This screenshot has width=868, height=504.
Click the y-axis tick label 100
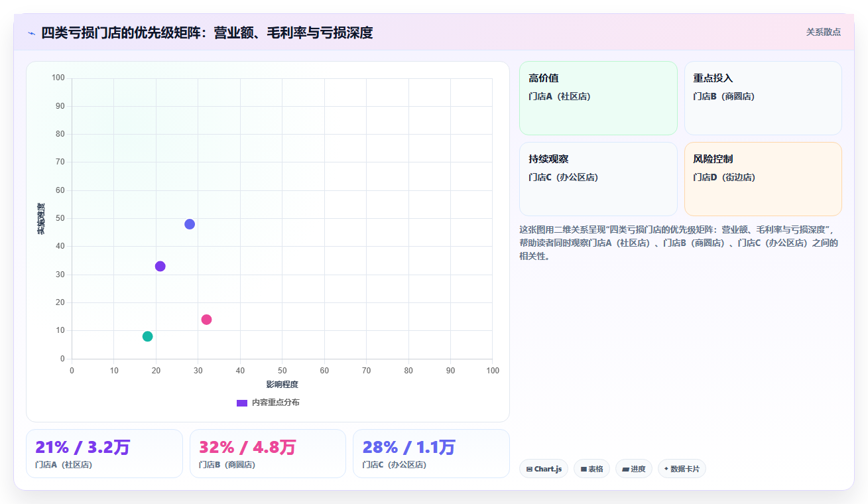tap(58, 78)
